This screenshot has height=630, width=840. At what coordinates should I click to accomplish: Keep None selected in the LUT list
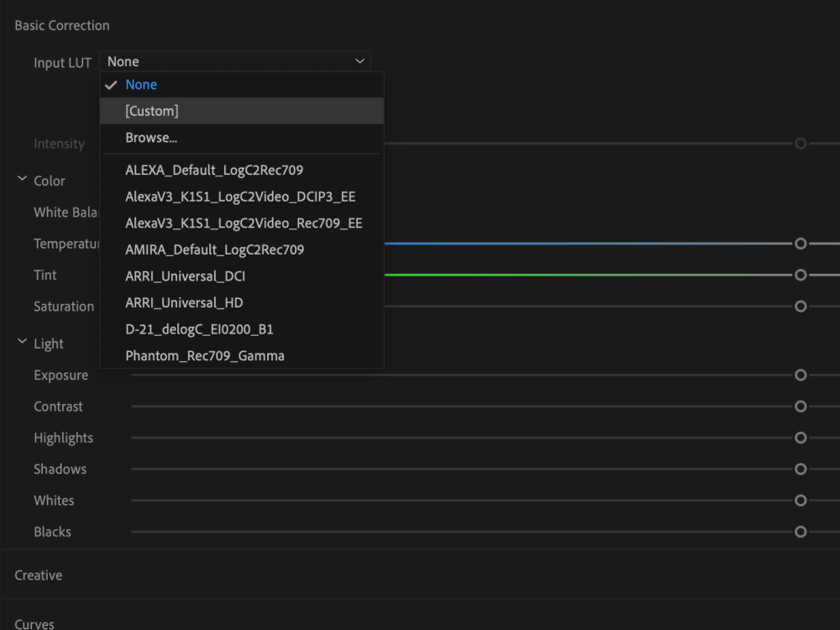click(x=141, y=84)
